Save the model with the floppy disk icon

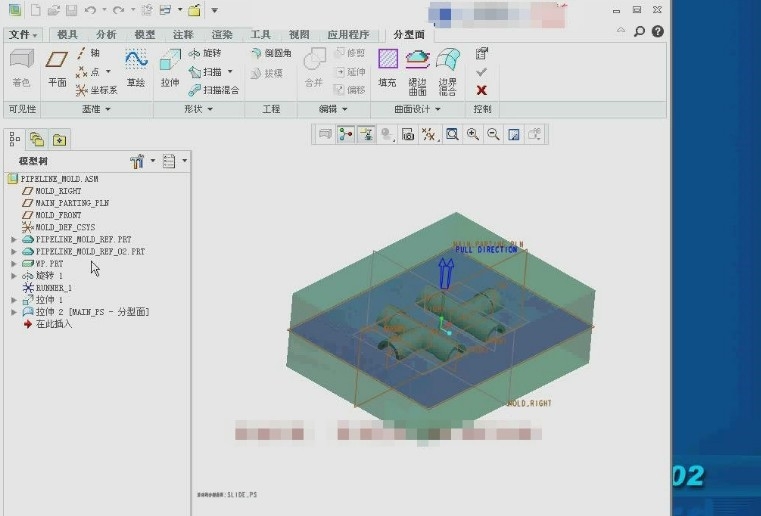[71, 10]
